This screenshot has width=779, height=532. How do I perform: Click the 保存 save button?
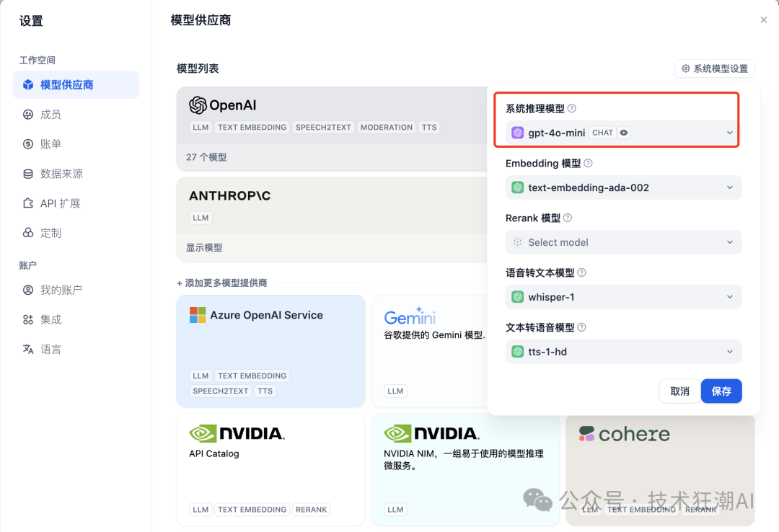(721, 391)
